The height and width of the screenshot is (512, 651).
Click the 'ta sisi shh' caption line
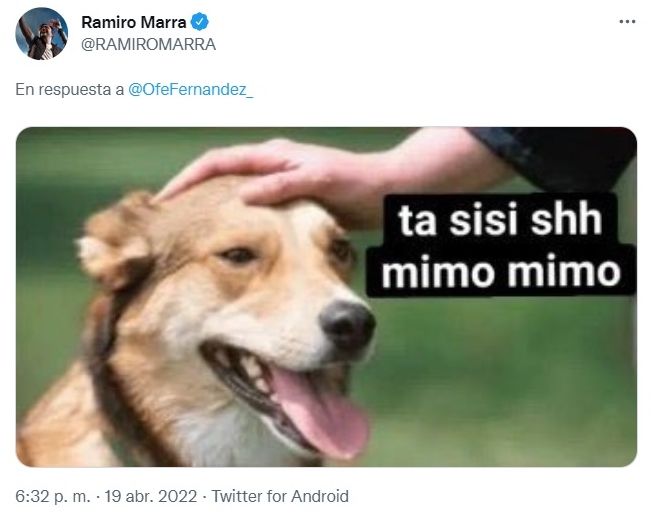tap(500, 220)
